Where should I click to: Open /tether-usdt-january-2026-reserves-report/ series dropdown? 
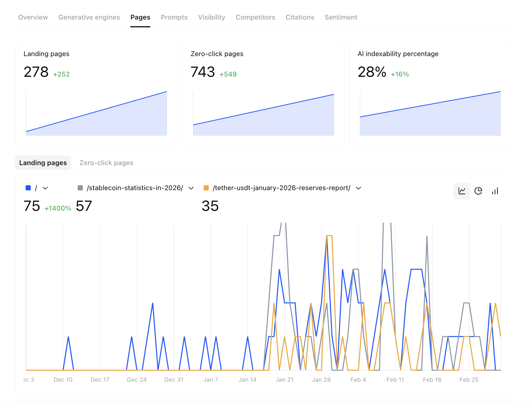[358, 188]
